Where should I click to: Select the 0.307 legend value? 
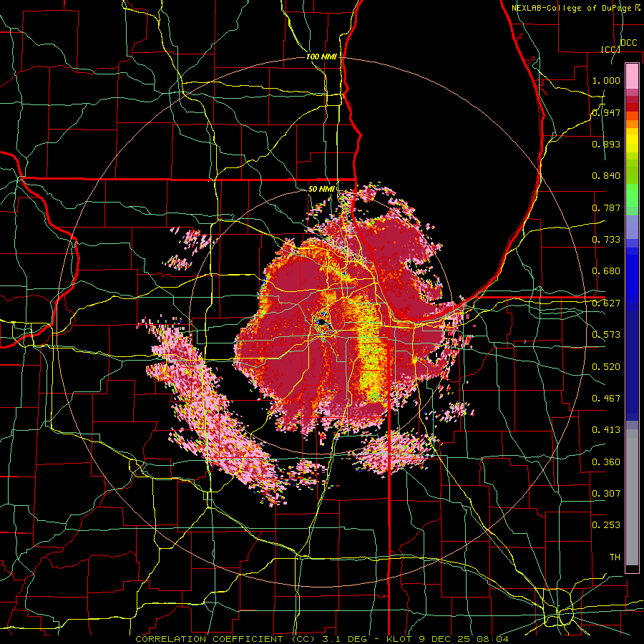coord(606,494)
